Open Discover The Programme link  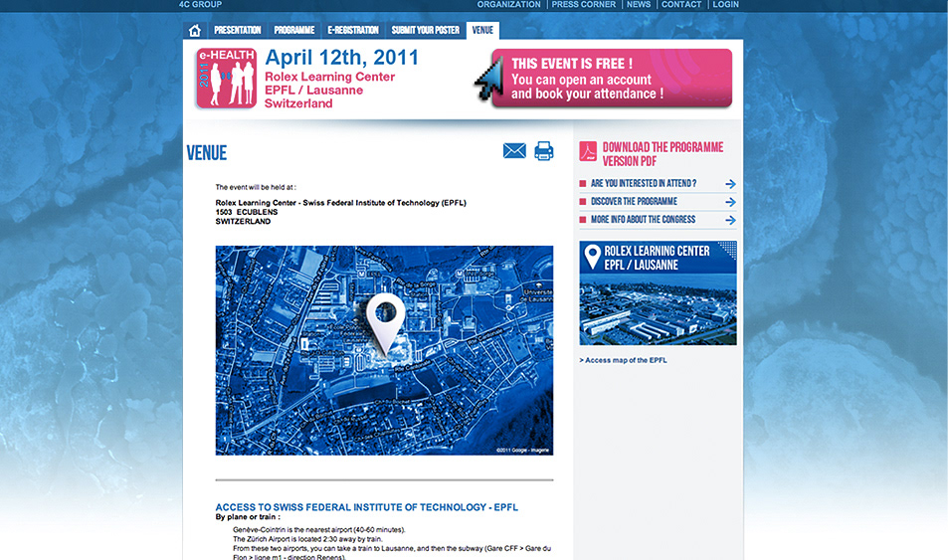634,201
